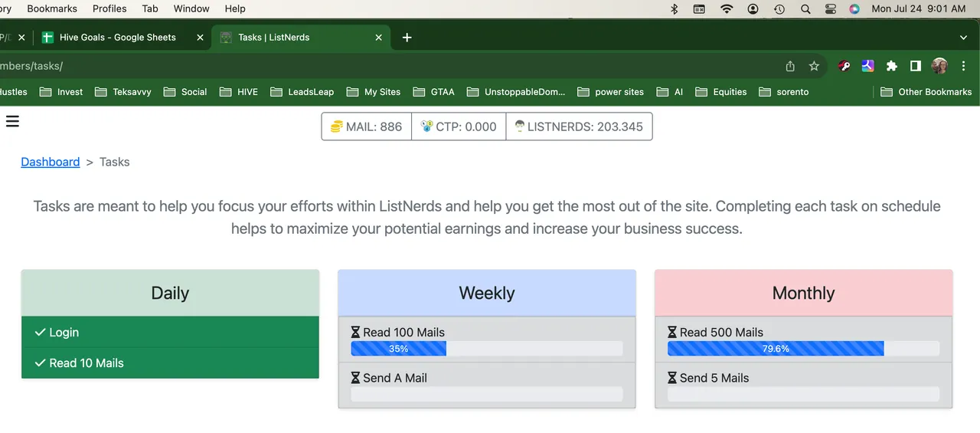
Task: Switch to Tasks | ListNerds tab
Action: click(302, 38)
